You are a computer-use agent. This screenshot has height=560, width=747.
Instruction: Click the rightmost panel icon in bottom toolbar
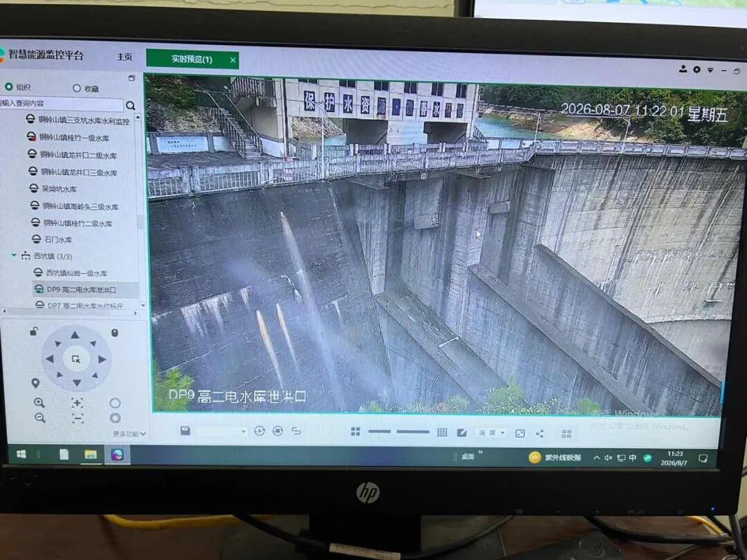pos(566,433)
